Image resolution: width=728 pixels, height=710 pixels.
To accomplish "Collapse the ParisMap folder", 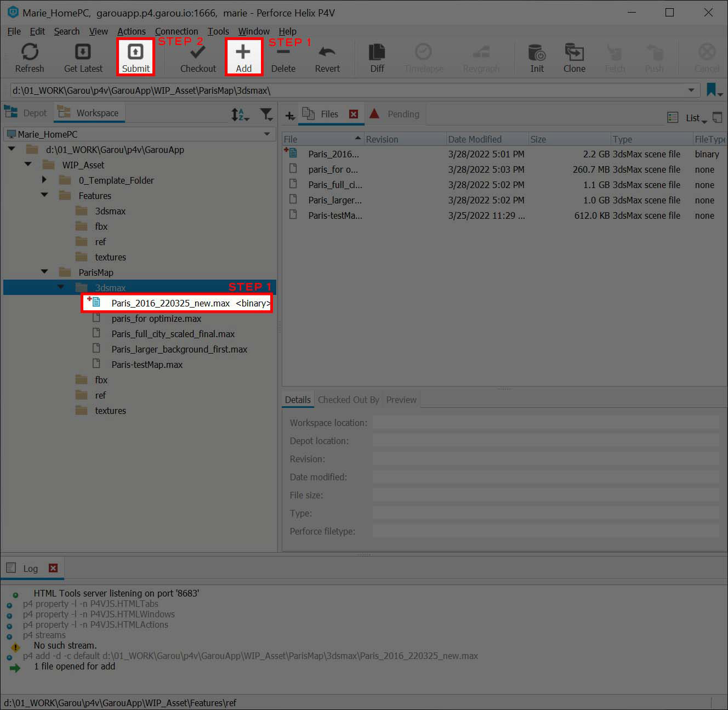I will click(44, 272).
